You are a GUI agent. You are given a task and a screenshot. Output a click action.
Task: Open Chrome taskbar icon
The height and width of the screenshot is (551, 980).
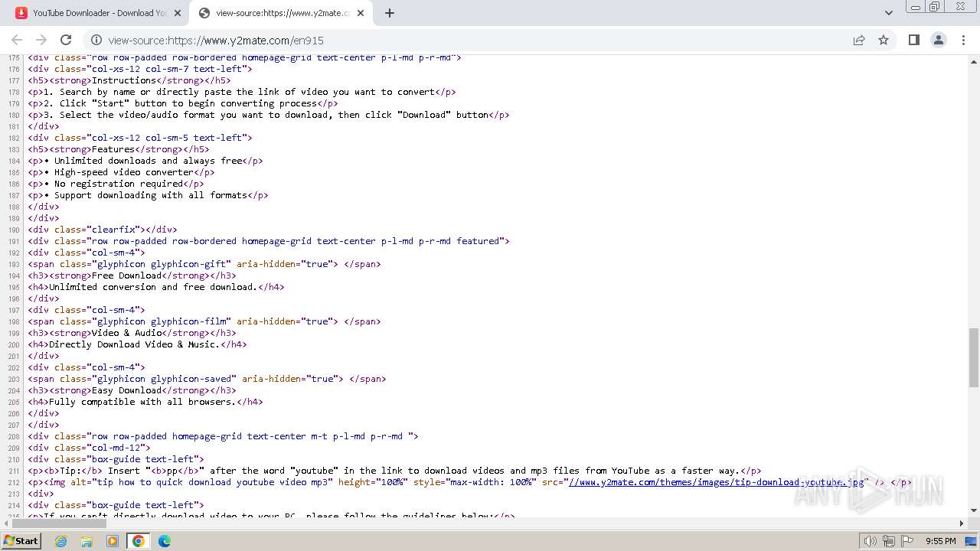[139, 541]
